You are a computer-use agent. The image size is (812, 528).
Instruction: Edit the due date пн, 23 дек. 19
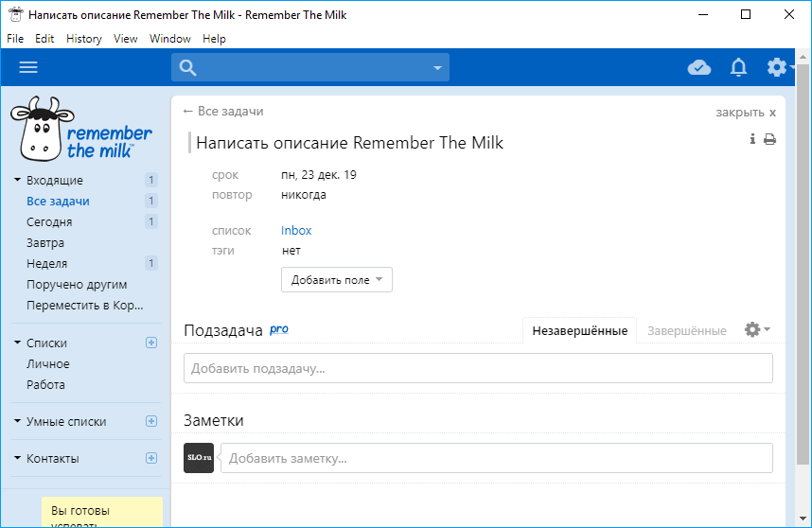(319, 175)
